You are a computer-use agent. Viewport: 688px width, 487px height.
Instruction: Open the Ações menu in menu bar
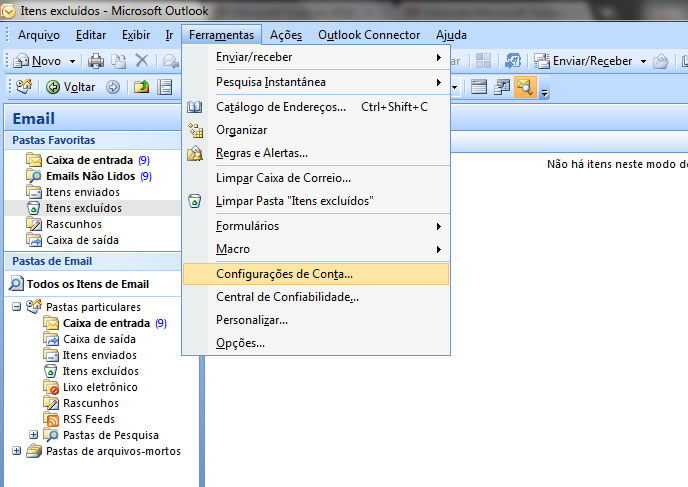286,35
